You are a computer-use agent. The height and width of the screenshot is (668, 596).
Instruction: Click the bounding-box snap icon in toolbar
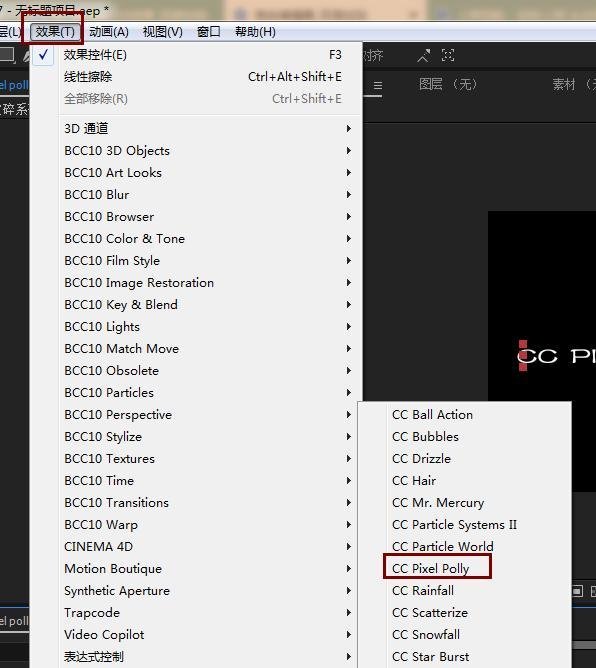[448, 55]
